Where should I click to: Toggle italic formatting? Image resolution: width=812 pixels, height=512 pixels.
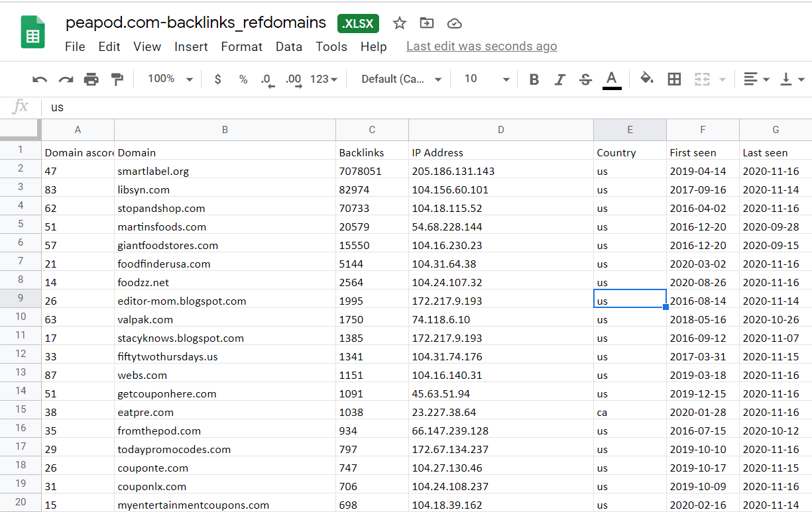coord(559,79)
